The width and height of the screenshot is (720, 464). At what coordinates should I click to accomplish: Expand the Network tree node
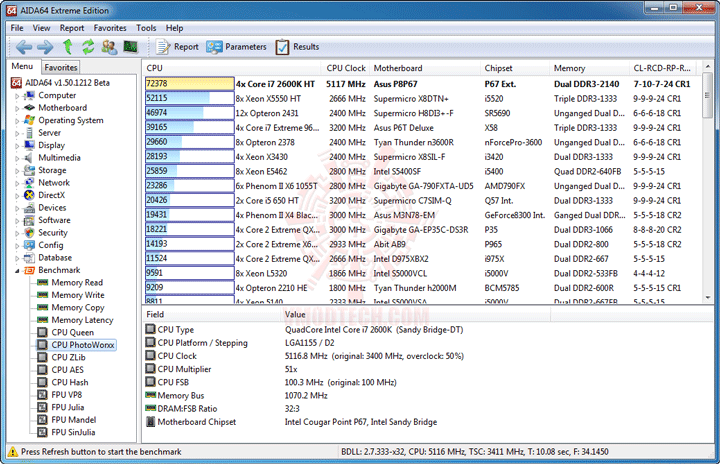[17, 183]
